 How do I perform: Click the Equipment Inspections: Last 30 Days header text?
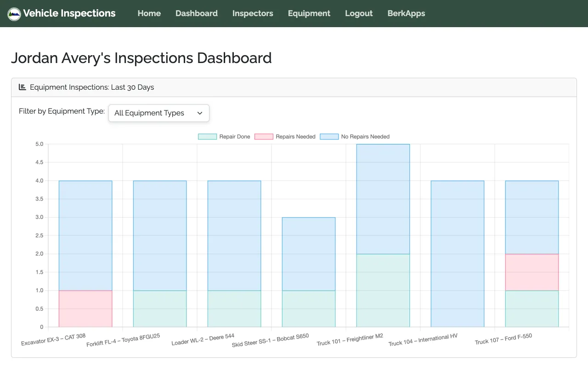(92, 87)
